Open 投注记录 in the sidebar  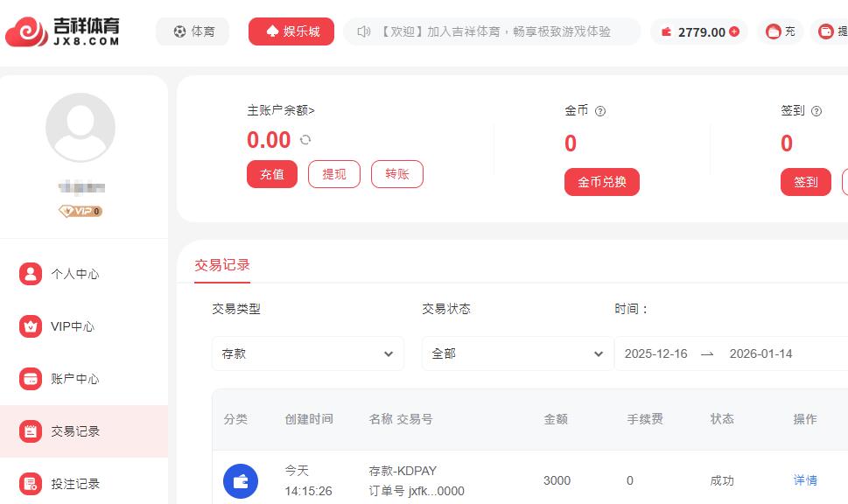click(x=74, y=484)
